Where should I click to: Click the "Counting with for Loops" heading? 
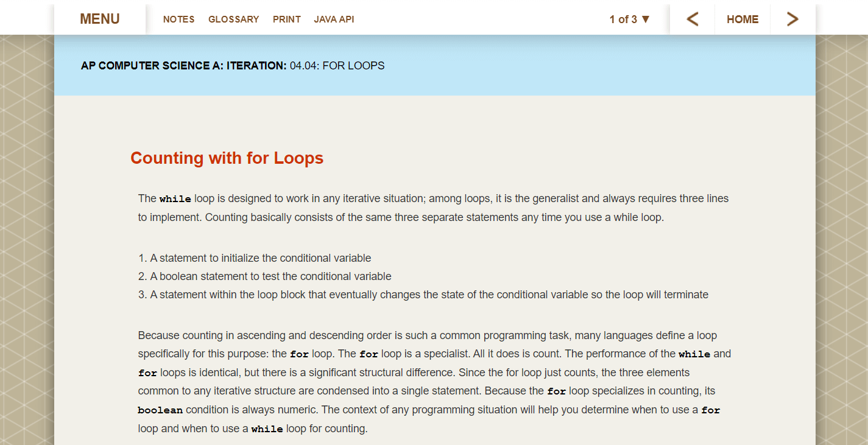point(227,158)
